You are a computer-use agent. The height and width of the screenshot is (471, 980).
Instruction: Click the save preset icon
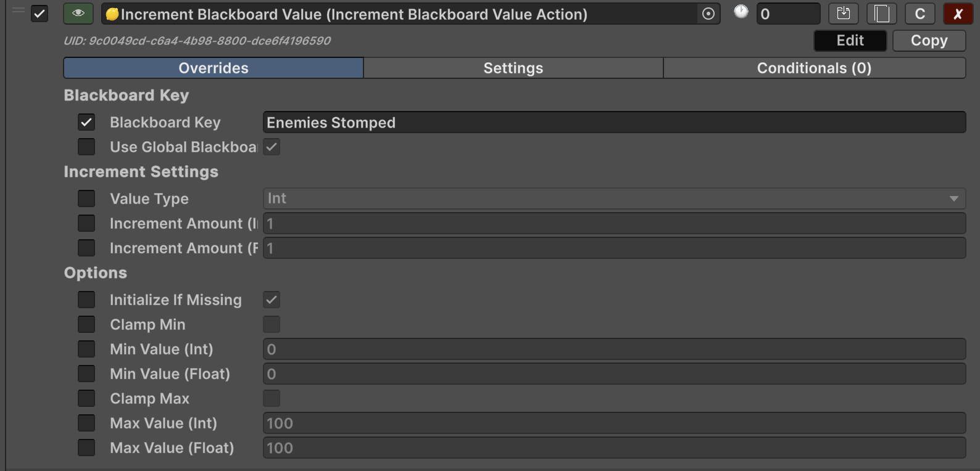[843, 14]
